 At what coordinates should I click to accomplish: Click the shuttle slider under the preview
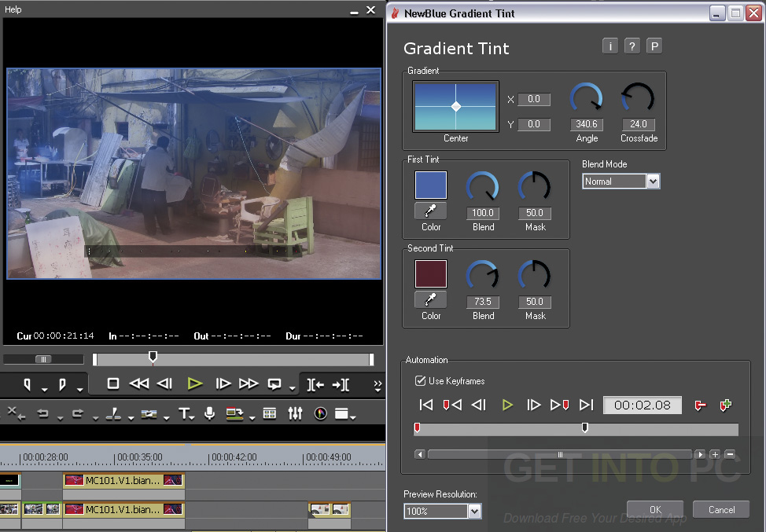click(x=43, y=359)
